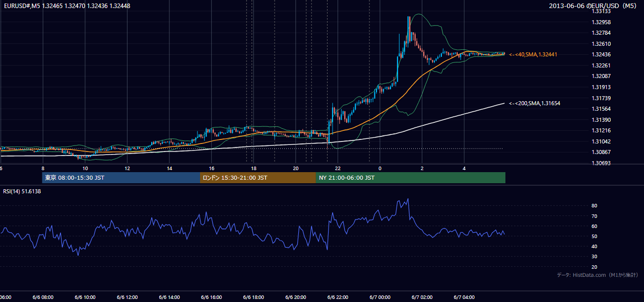Click the RSI axis value 60

pyautogui.click(x=595, y=226)
